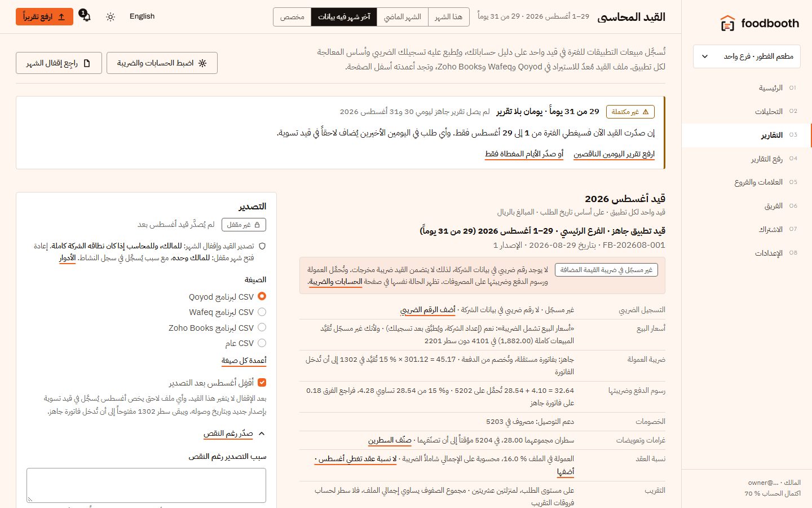Click the اكتمال الحساب 70 % text
The image size is (812, 508).
click(773, 493)
